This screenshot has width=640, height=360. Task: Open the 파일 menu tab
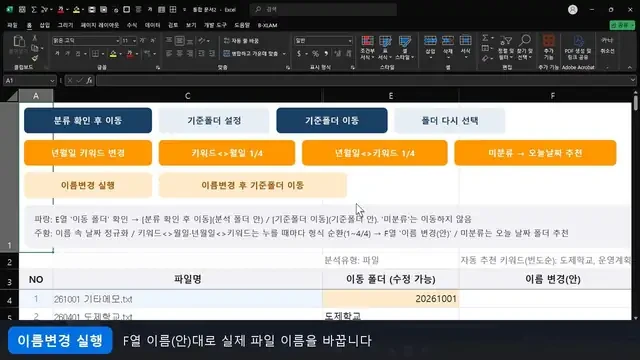pyautogui.click(x=12, y=25)
